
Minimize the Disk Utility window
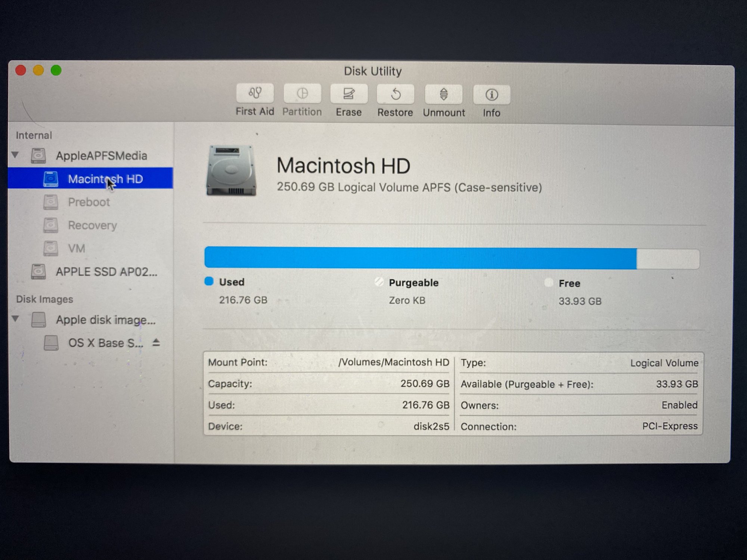38,70
